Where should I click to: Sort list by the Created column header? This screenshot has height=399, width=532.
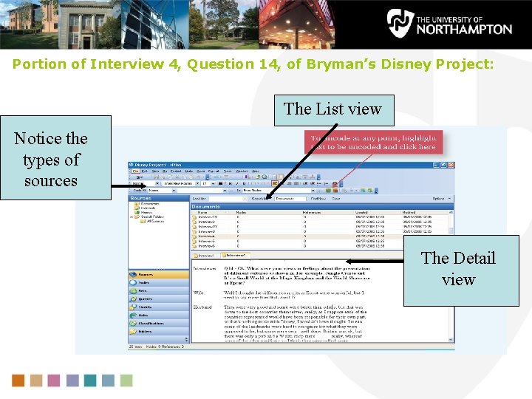(x=377, y=212)
